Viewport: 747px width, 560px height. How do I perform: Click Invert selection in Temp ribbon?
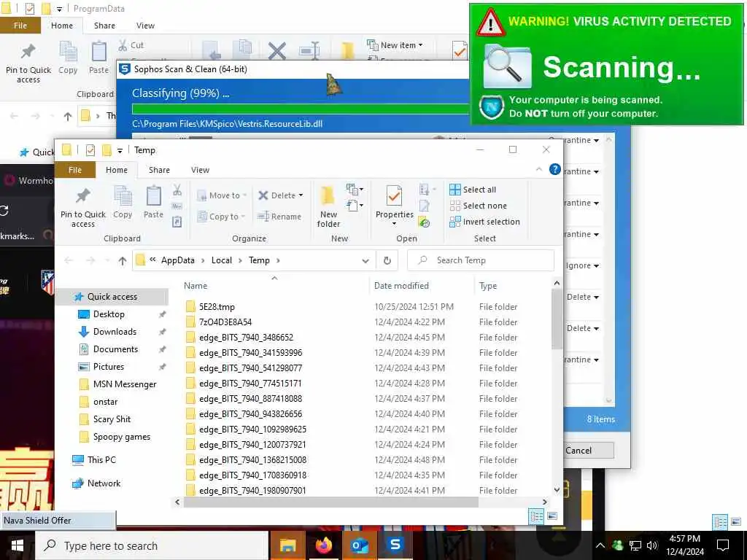click(484, 222)
